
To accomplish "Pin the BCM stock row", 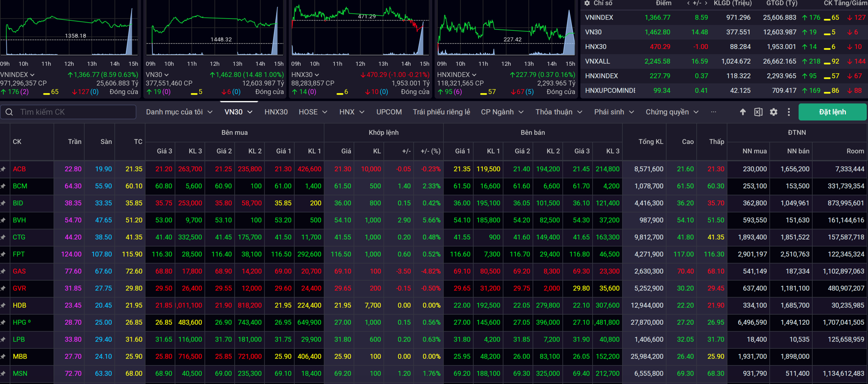I will [3, 186].
